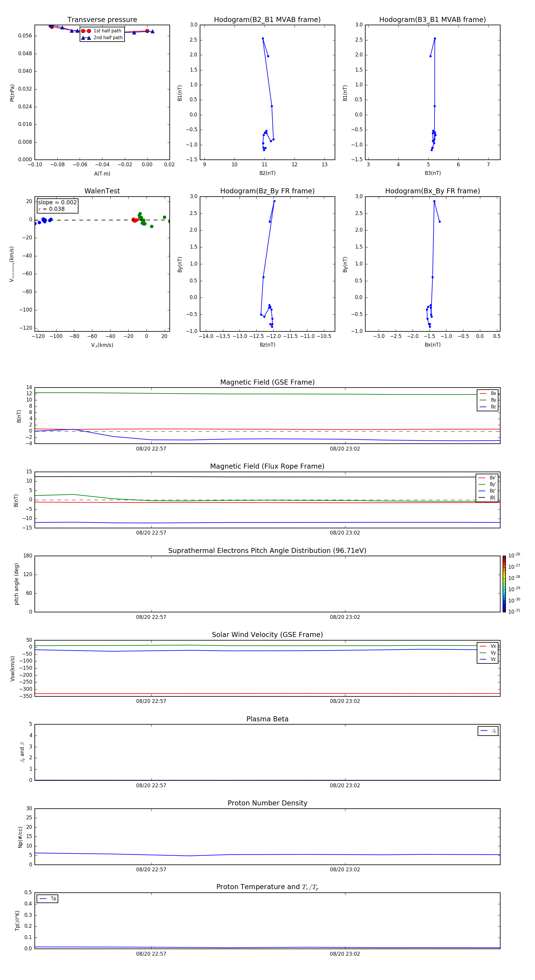Click the "Plasma Beta" plot title
The image size is (535, 980).
[x=267, y=719]
